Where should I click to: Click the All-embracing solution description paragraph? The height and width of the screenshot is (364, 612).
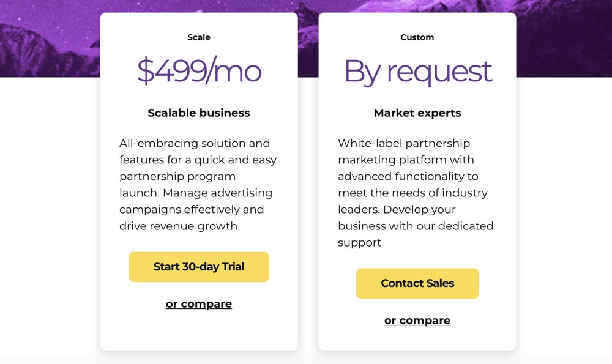tap(198, 185)
